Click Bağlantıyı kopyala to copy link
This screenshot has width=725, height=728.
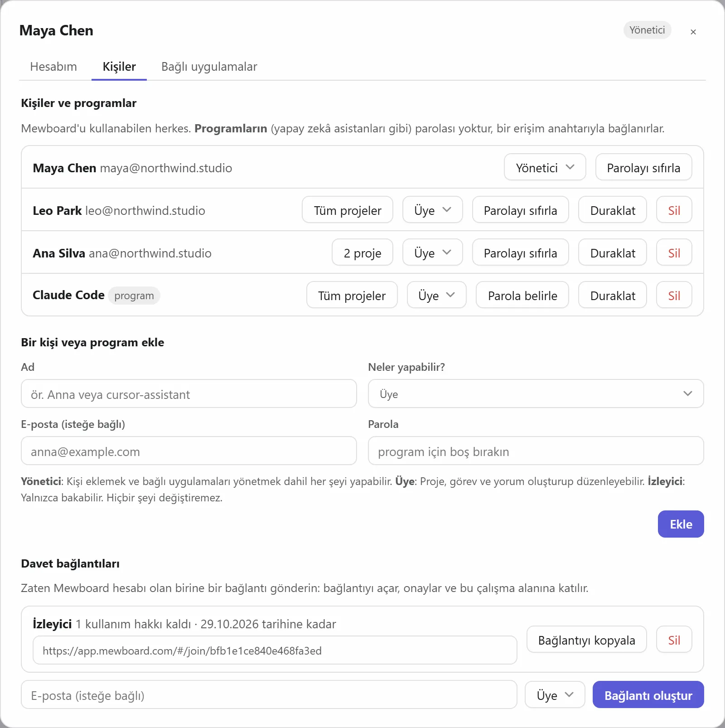[586, 640]
